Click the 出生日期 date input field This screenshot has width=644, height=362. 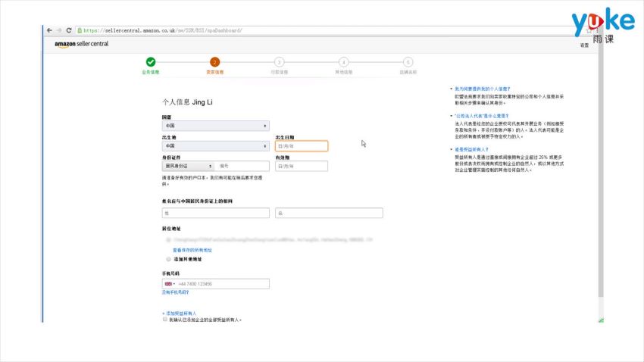click(x=302, y=146)
